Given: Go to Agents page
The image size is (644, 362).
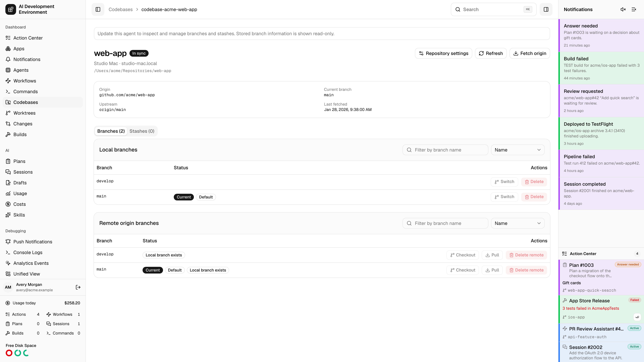Looking at the screenshot, I should (43, 70).
